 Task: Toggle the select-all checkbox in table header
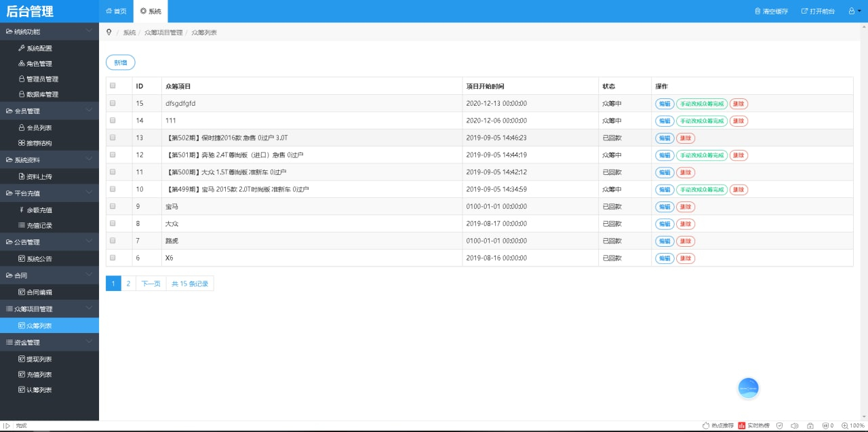pos(113,86)
